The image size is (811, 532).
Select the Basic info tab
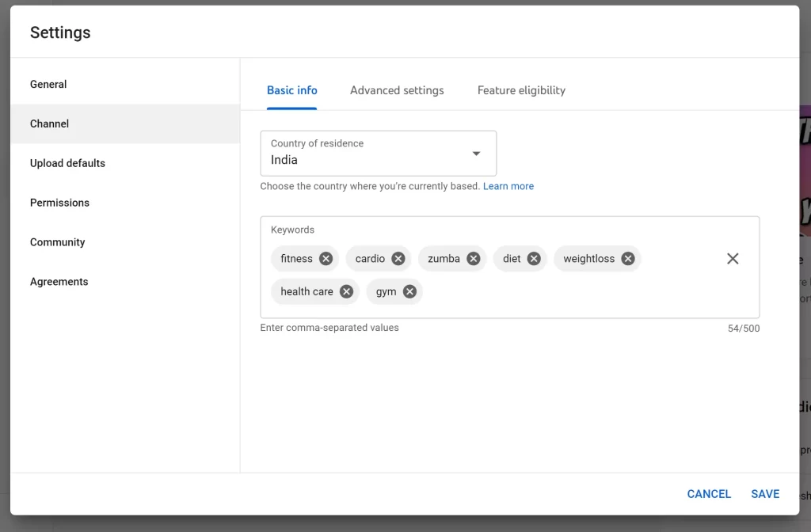pyautogui.click(x=292, y=90)
